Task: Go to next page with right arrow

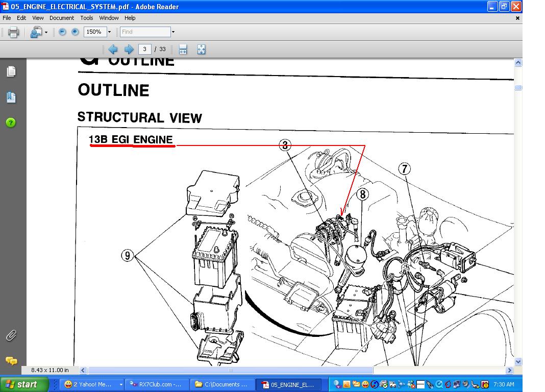Action: coord(129,50)
